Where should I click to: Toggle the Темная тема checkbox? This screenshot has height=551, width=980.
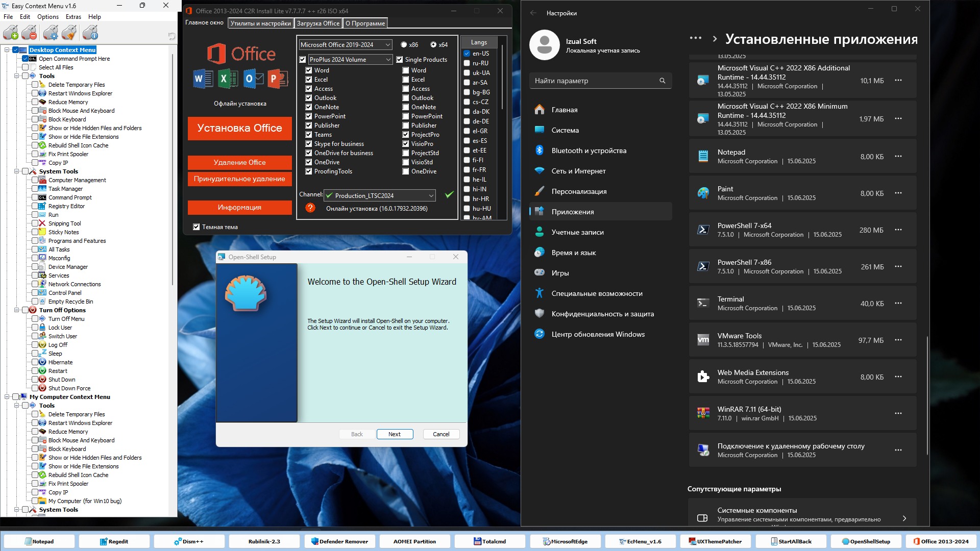click(197, 227)
